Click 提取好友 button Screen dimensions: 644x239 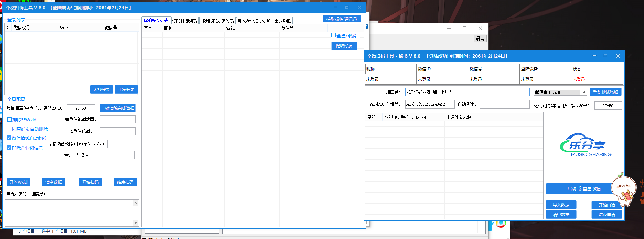(344, 46)
